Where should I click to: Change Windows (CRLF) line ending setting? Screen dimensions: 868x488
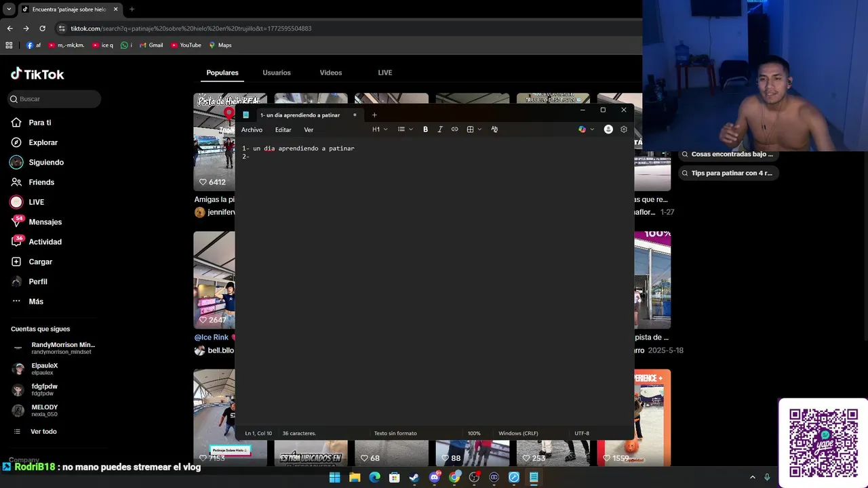pos(518,433)
